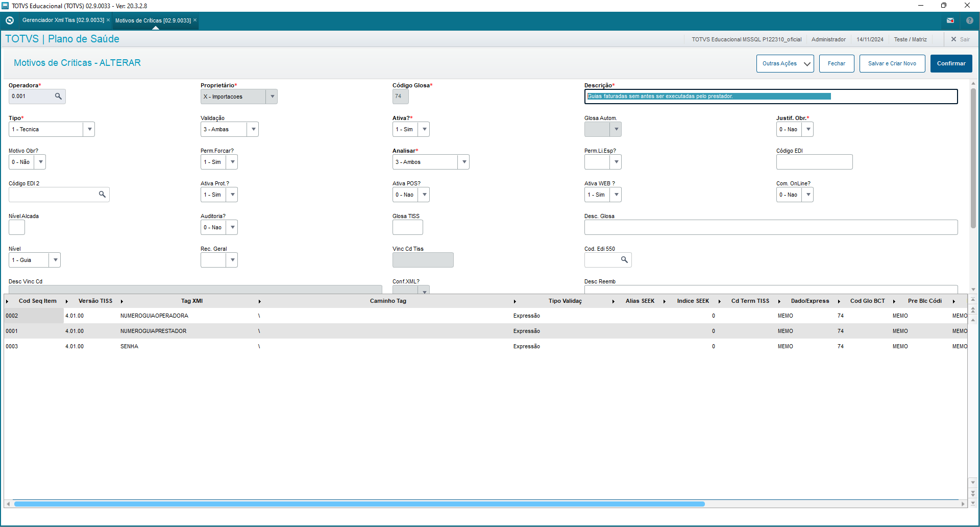
Task: Open the Motivo Obr? dropdown
Action: 40,162
